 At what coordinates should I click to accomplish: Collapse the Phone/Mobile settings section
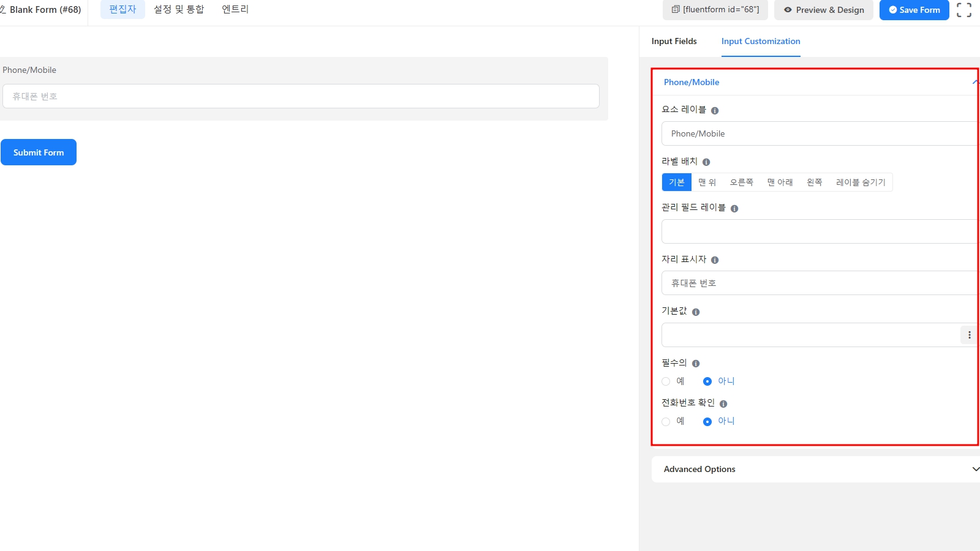point(816,82)
